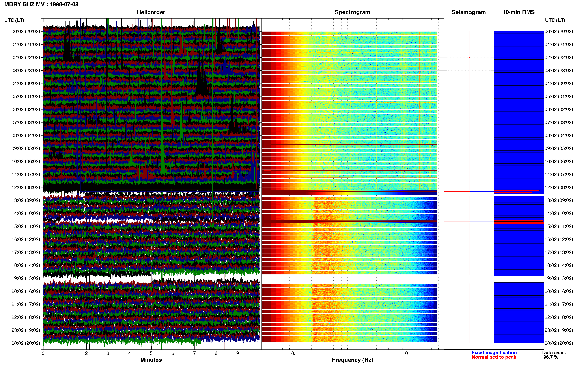
Task: Click the left time label '08:02 (04:02)'
Action: tap(26, 135)
